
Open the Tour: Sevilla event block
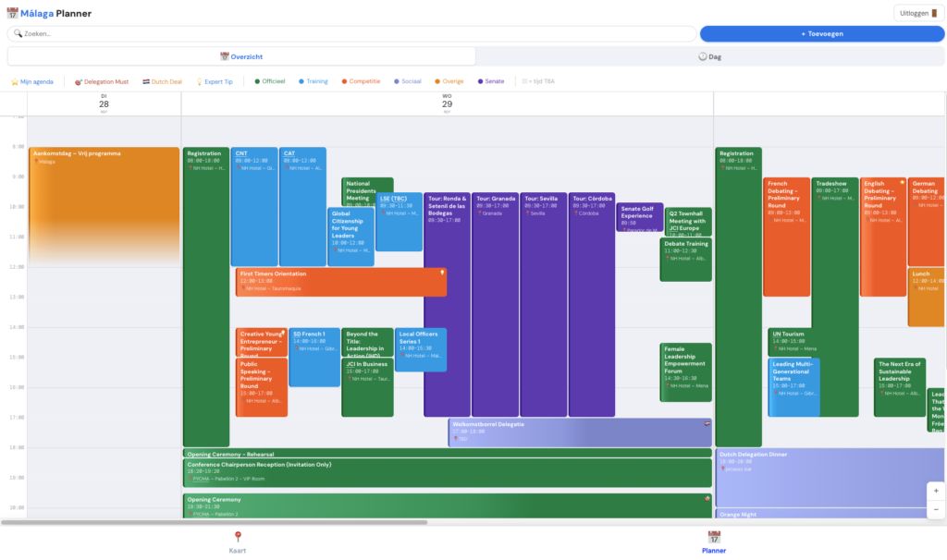542,305
